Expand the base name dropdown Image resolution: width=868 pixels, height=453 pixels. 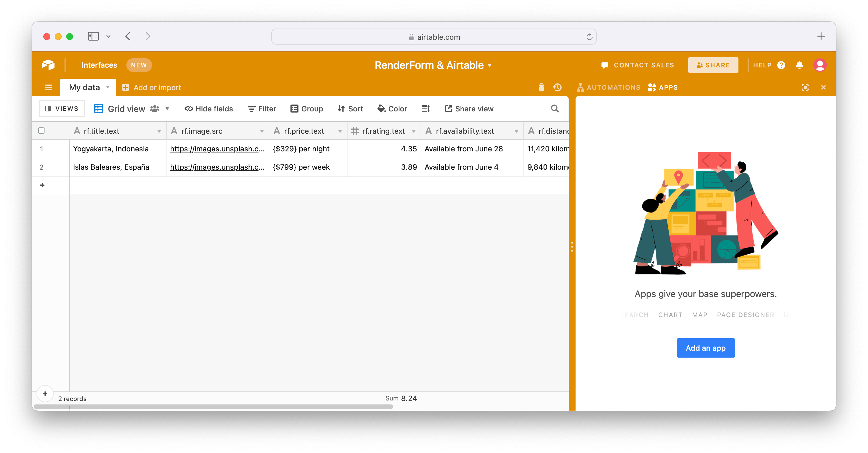pyautogui.click(x=490, y=65)
